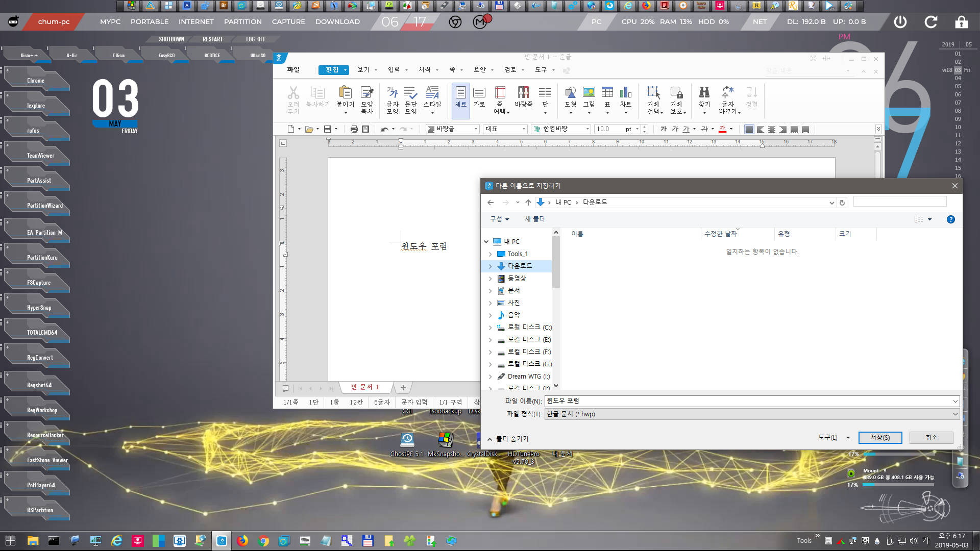
Task: Open the 서식 menu
Action: [x=428, y=70]
